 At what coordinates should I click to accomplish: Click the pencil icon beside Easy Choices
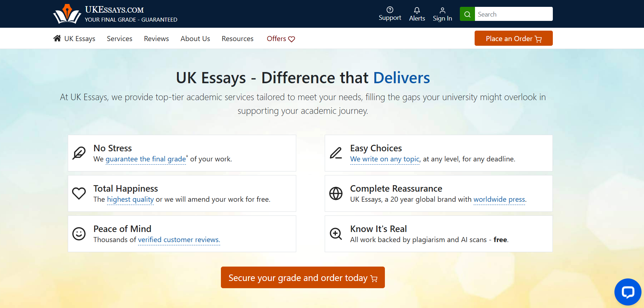click(x=336, y=153)
